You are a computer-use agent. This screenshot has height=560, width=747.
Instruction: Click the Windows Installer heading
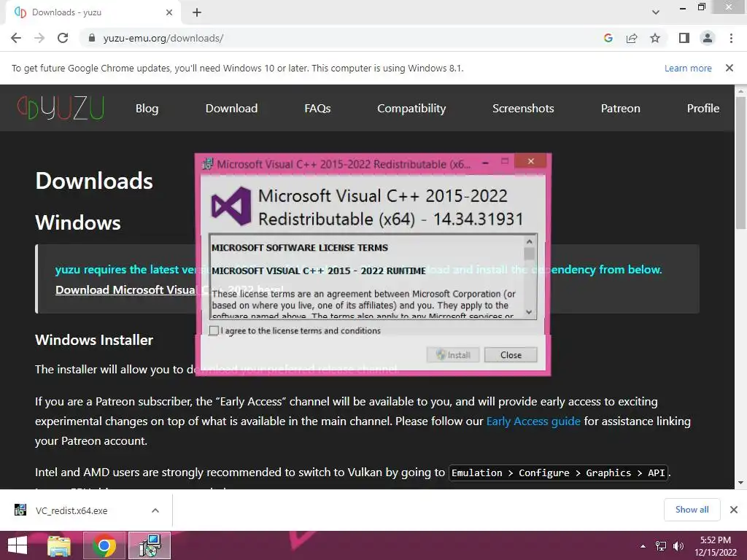(94, 340)
